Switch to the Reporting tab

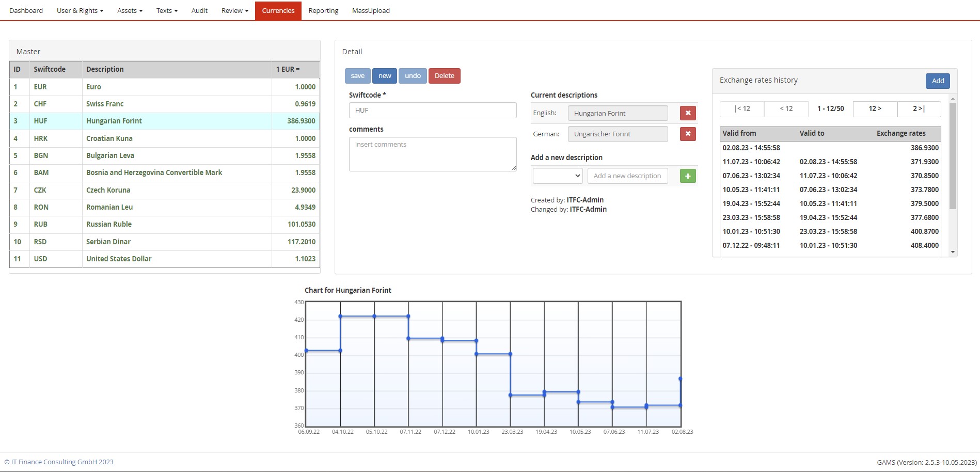pos(323,10)
